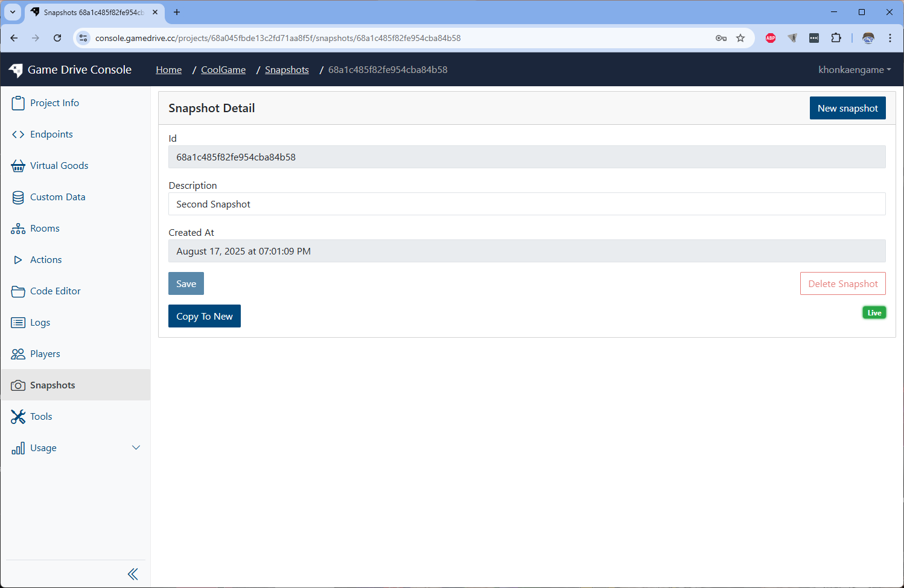
Task: Open Code Editor folder icon
Action: point(18,291)
